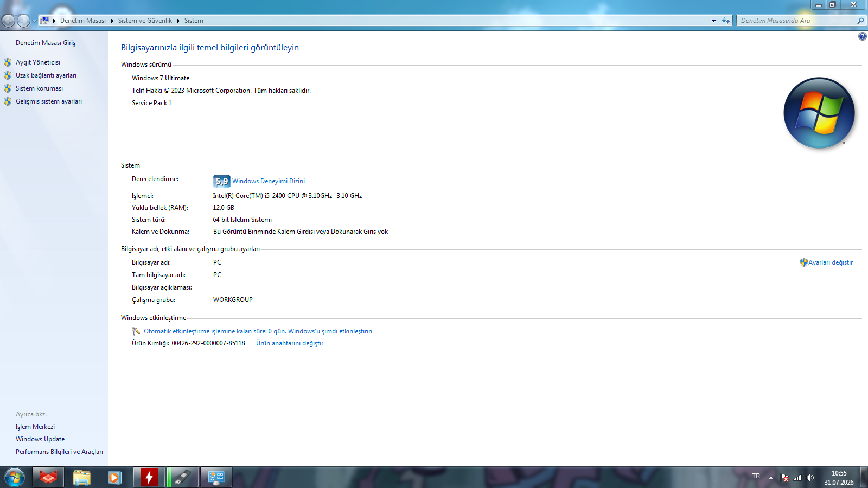The height and width of the screenshot is (488, 868).
Task: Open Aygıt Yöneticisi from sidebar
Action: tap(38, 62)
